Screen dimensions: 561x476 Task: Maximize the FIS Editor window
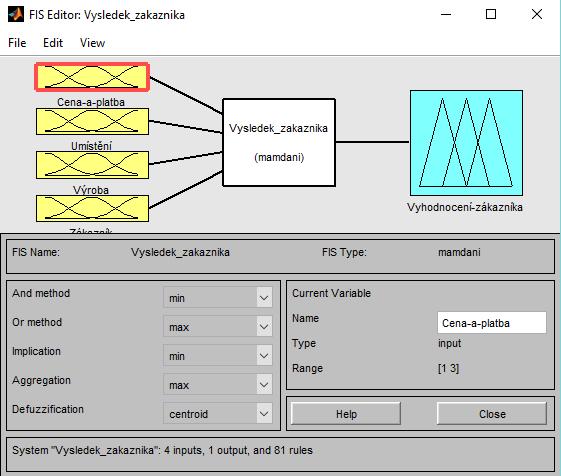(491, 14)
